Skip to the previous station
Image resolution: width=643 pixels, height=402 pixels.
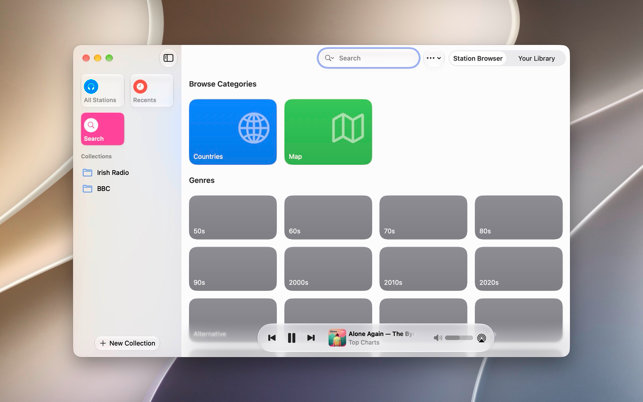point(271,338)
